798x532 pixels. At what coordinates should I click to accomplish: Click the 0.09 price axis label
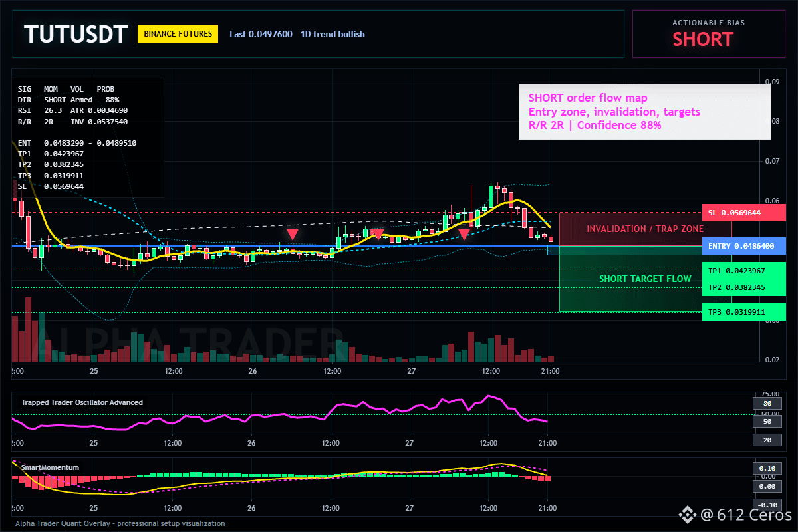pyautogui.click(x=772, y=82)
